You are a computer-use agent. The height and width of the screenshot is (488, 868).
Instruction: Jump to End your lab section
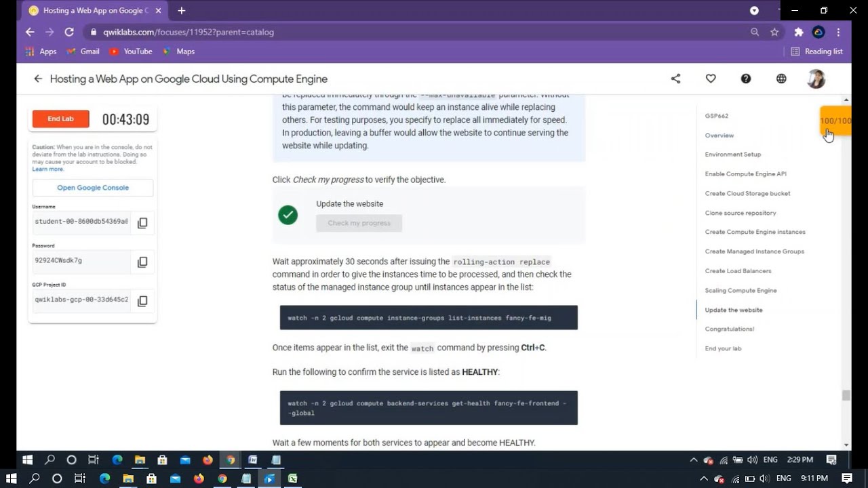point(723,348)
